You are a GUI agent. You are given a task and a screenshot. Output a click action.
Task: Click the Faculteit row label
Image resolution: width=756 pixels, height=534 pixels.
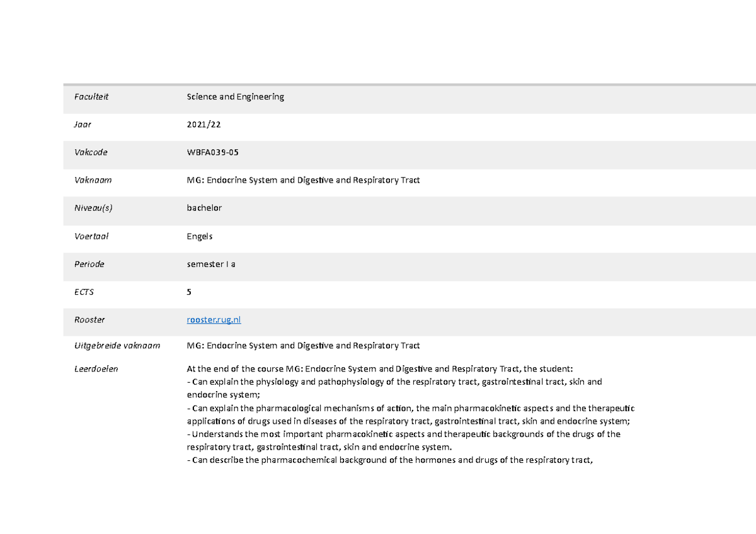point(91,96)
